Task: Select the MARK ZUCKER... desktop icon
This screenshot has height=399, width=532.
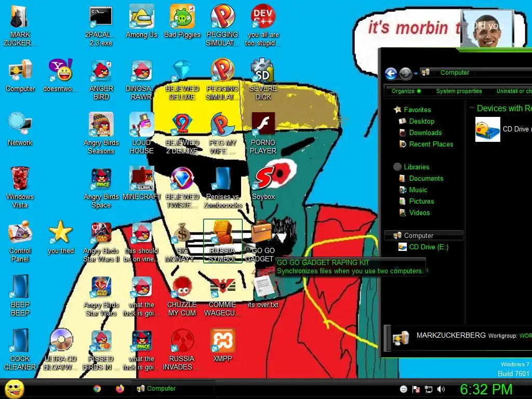Action: click(20, 25)
